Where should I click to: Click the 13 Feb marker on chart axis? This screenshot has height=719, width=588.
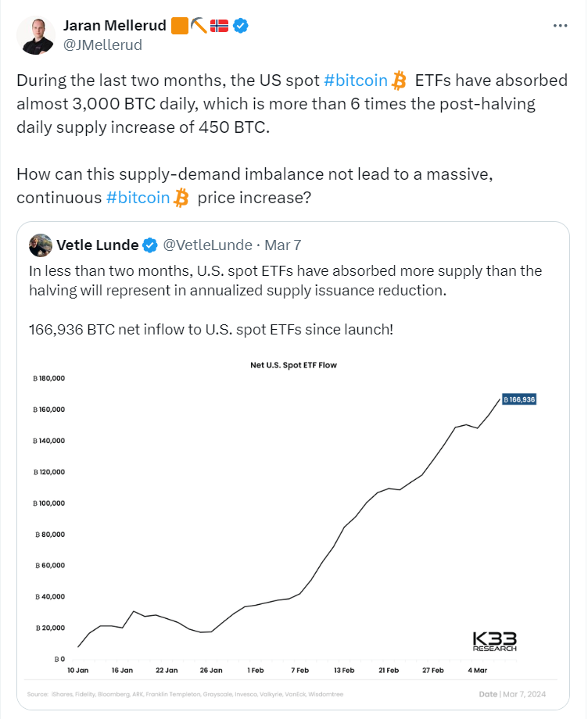(344, 670)
